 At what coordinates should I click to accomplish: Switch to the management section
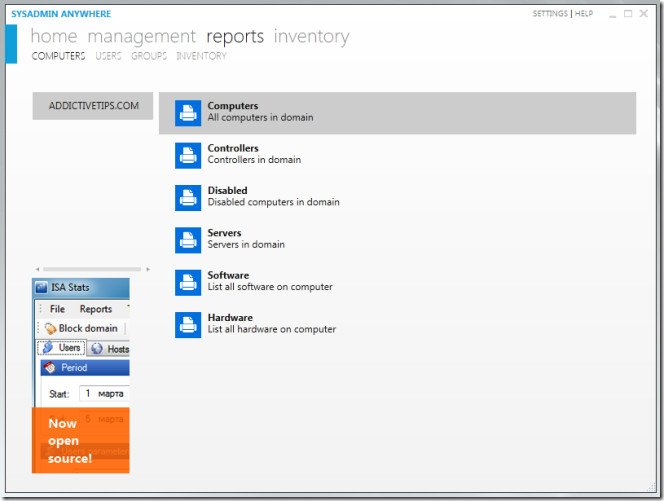141,37
